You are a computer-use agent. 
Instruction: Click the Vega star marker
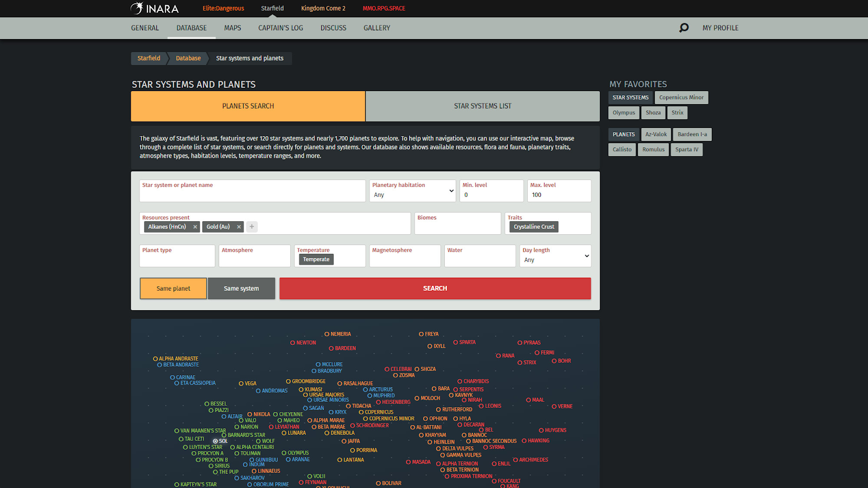(241, 383)
